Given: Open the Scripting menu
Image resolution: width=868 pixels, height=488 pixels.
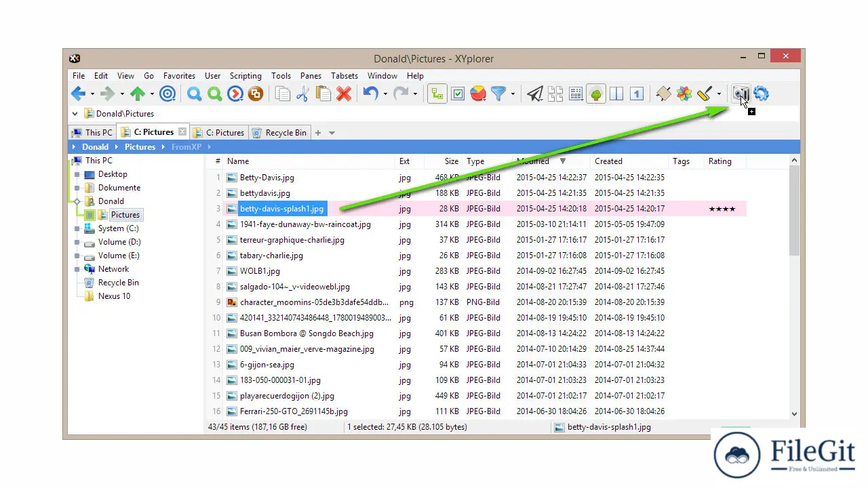Looking at the screenshot, I should (245, 76).
